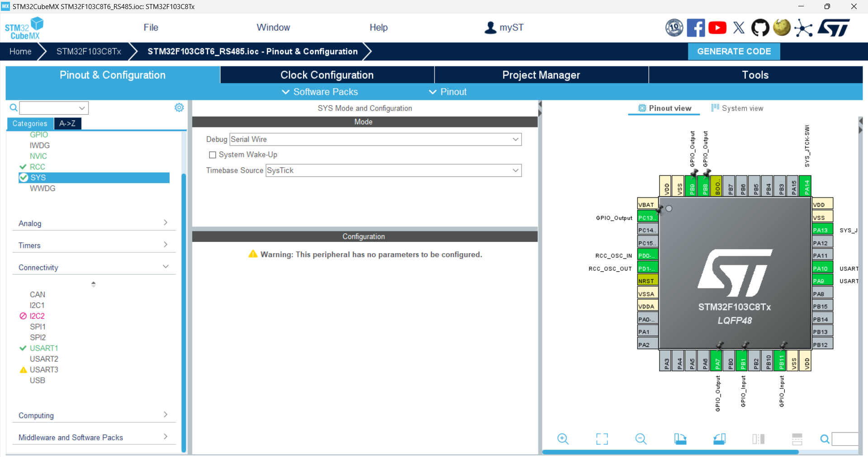Viewport: 868px width, 457px height.
Task: Click the NRST pin on the chip
Action: (x=647, y=281)
